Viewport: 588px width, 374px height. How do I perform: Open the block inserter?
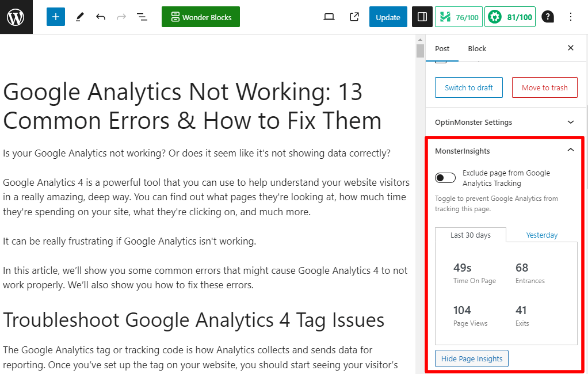coord(55,17)
